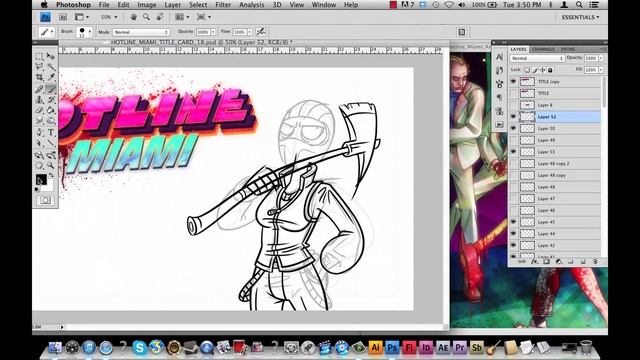
Task: Select the Eraser tool
Action: pos(39,110)
